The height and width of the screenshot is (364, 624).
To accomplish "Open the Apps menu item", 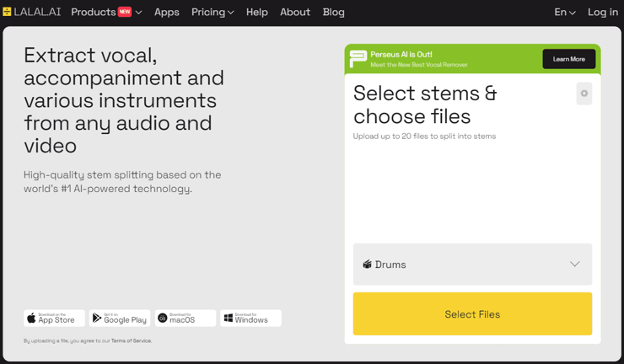I will pyautogui.click(x=167, y=12).
